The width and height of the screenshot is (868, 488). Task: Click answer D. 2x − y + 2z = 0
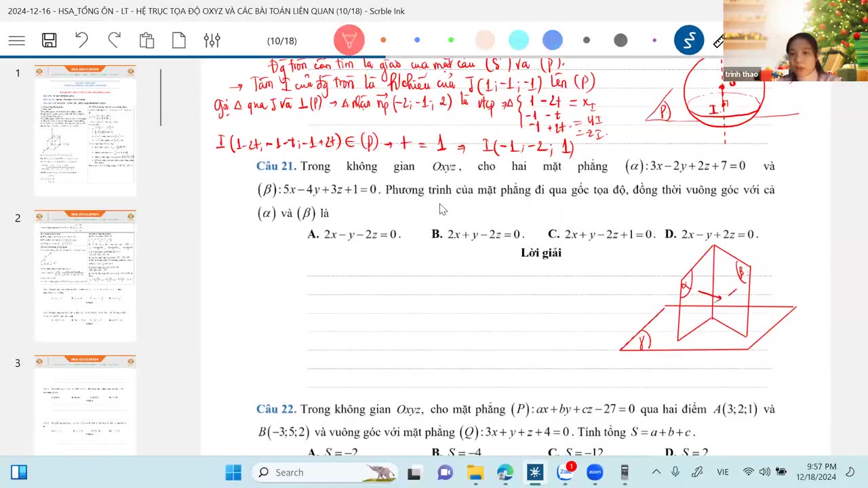pyautogui.click(x=711, y=235)
